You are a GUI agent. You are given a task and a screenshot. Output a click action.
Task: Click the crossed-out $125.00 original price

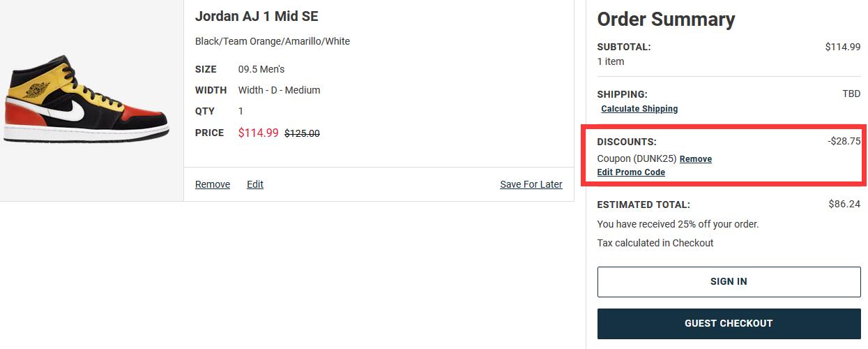pyautogui.click(x=302, y=133)
